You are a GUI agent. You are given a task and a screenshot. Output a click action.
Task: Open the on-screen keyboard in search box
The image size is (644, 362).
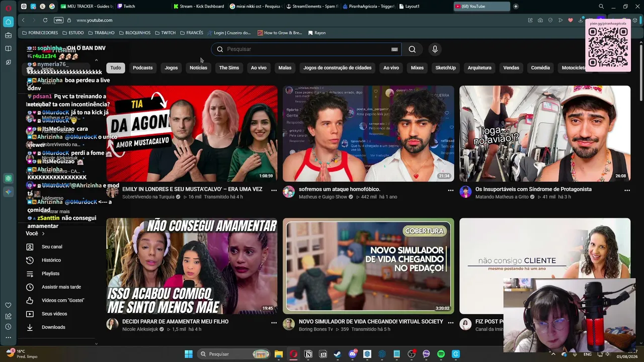click(394, 49)
